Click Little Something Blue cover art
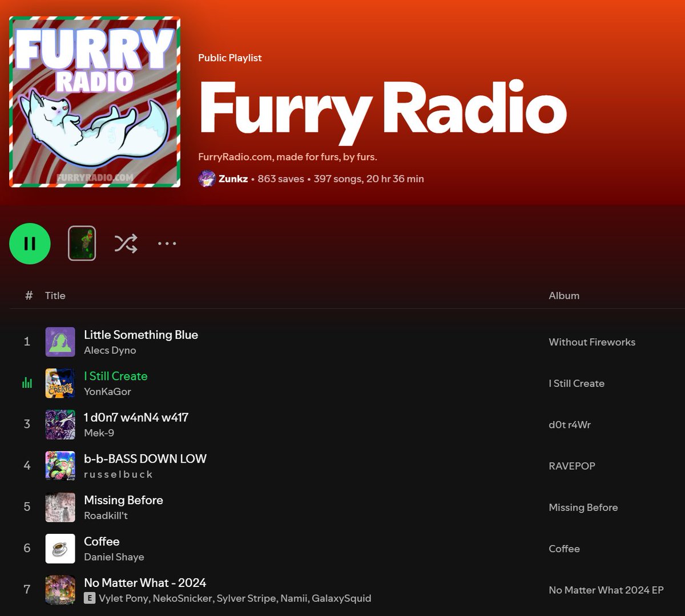Screen dimensions: 685x616 [x=60, y=342]
